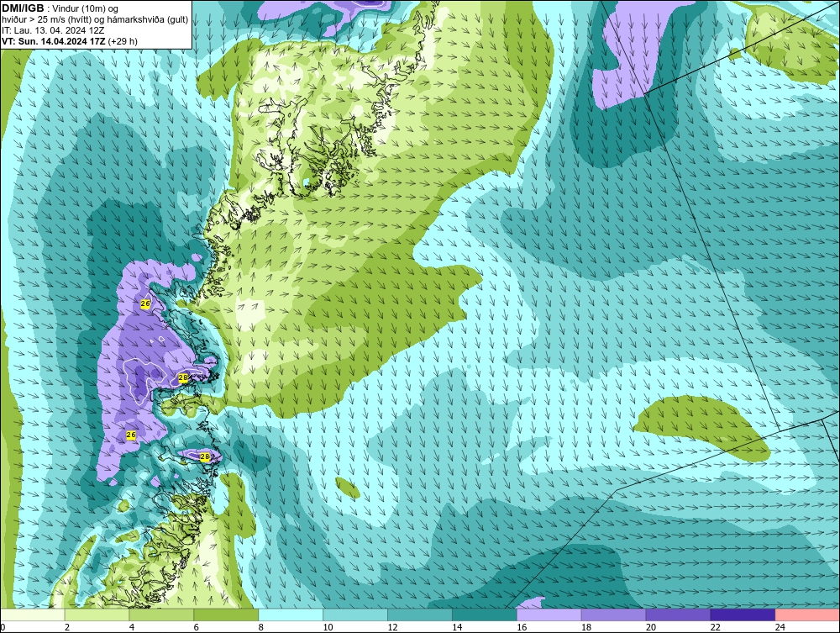Click the "DMI/IGB" title in the header box
Image resolution: width=840 pixels, height=633 pixels.
tap(23, 8)
